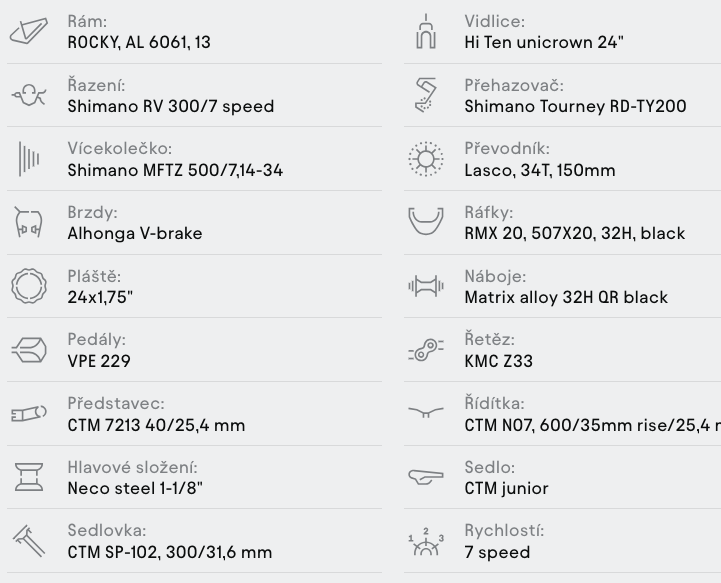721x583 pixels.
Task: Click the saddle icon next to Sedlo
Action: [426, 477]
